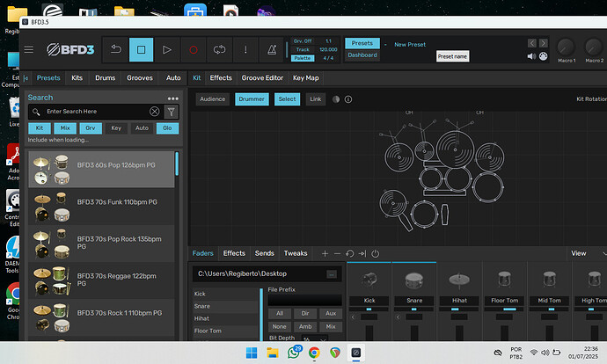Click the 4 / 4 time signature value

click(328, 58)
